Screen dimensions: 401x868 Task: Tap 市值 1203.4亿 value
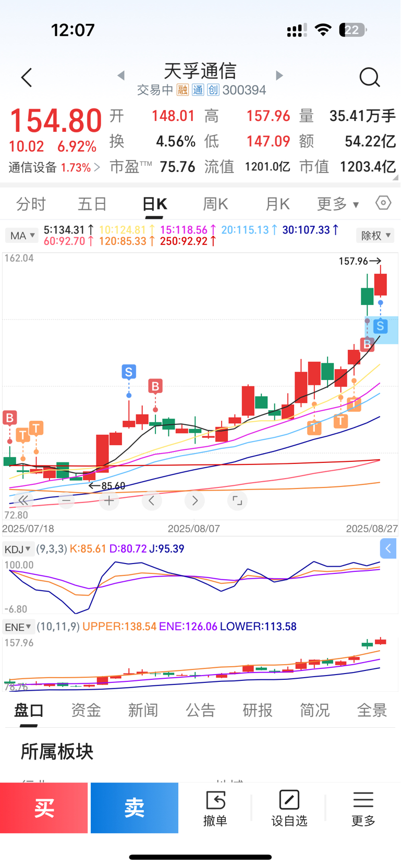[x=368, y=167]
